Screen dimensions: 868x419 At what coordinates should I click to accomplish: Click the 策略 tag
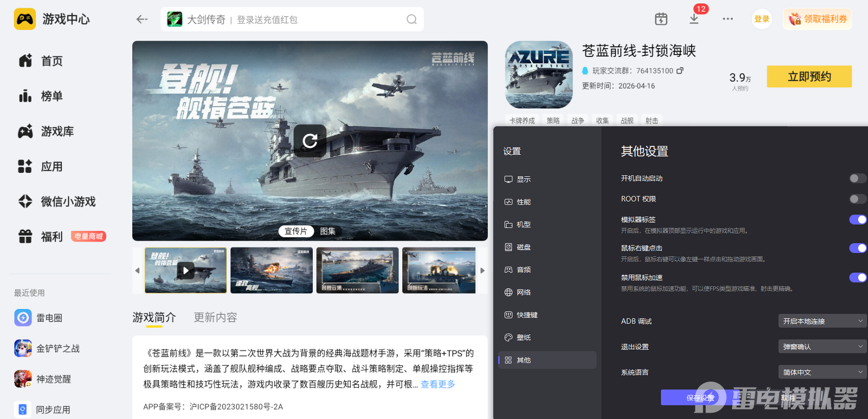553,120
